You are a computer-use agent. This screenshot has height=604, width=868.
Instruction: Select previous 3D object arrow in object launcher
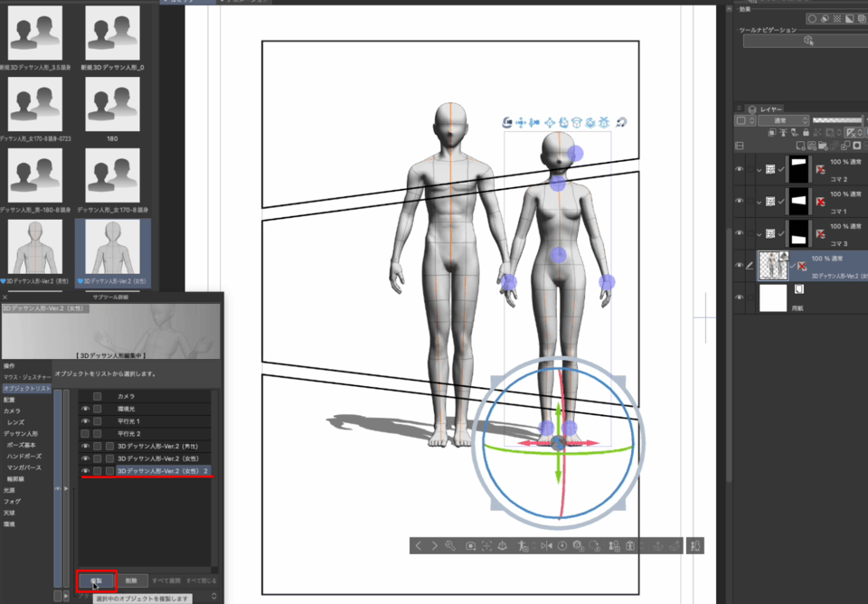(419, 546)
